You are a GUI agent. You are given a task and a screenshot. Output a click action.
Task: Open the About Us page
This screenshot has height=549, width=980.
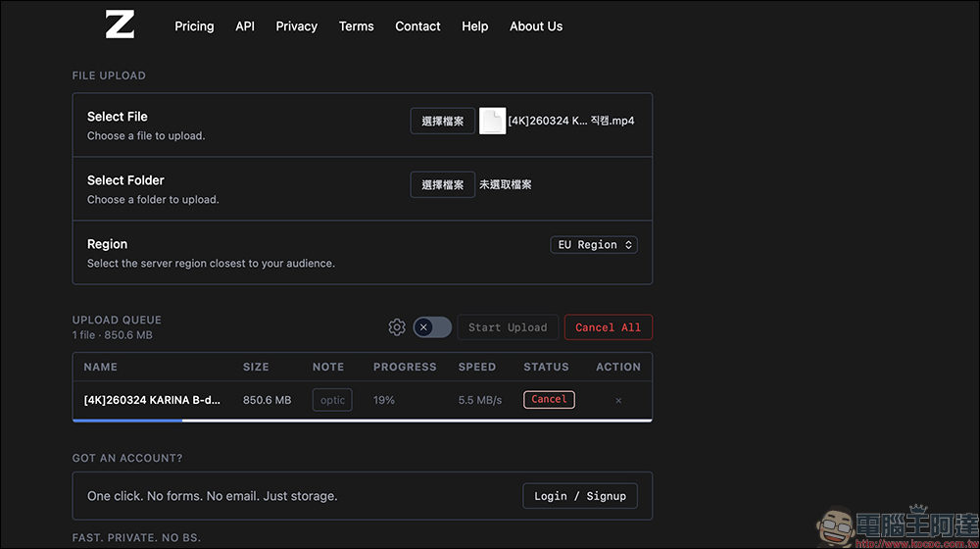536,26
